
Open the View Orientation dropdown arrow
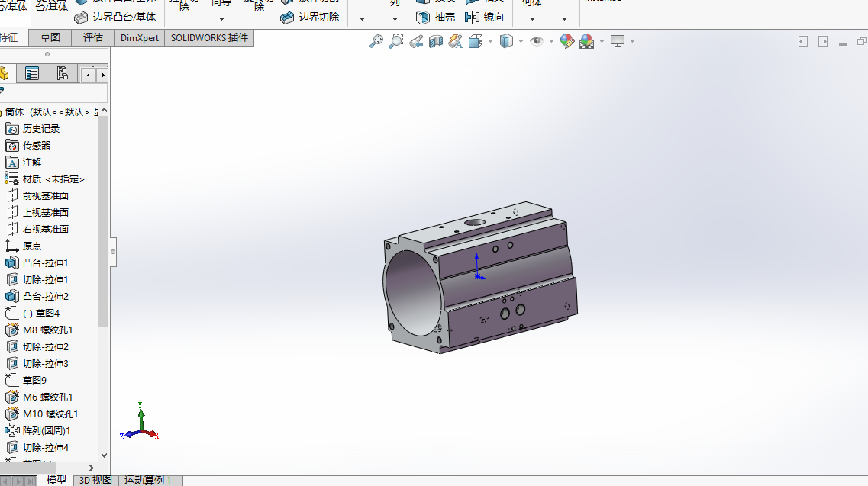point(491,42)
